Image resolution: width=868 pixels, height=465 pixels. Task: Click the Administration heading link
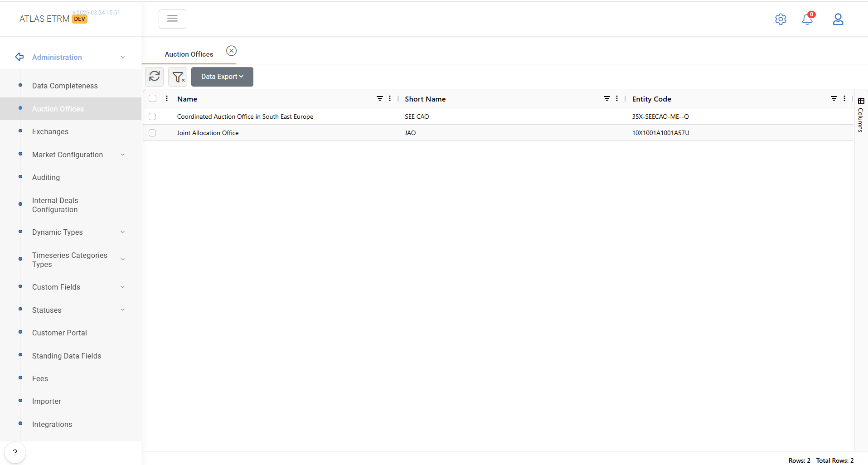57,57
